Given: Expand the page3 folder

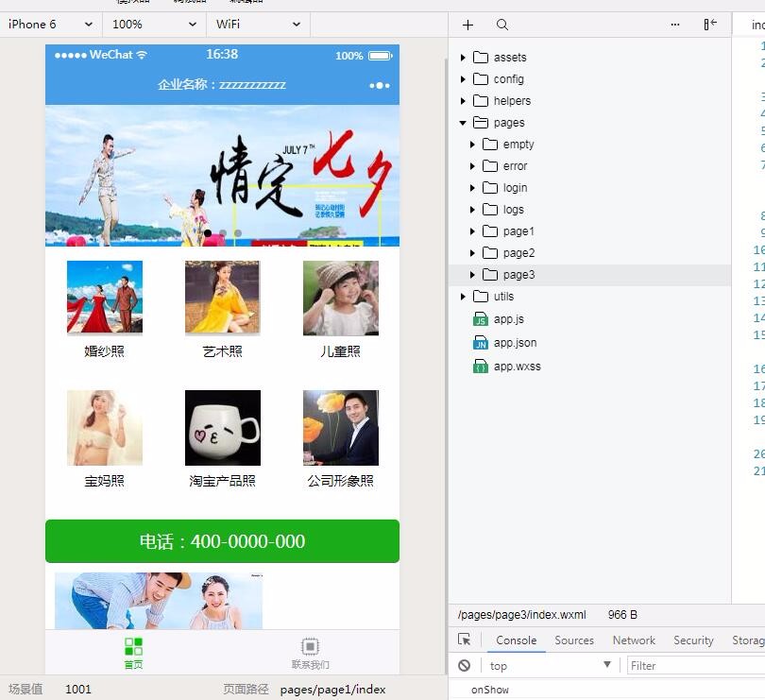Looking at the screenshot, I should 472,274.
